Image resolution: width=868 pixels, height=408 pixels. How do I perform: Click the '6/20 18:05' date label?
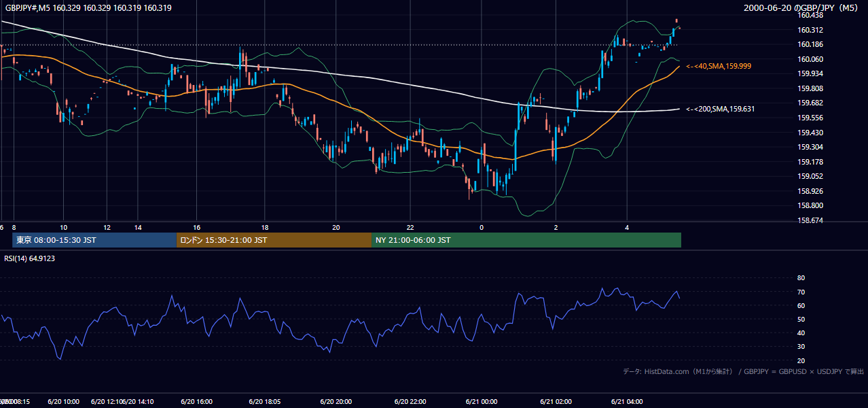(265, 402)
